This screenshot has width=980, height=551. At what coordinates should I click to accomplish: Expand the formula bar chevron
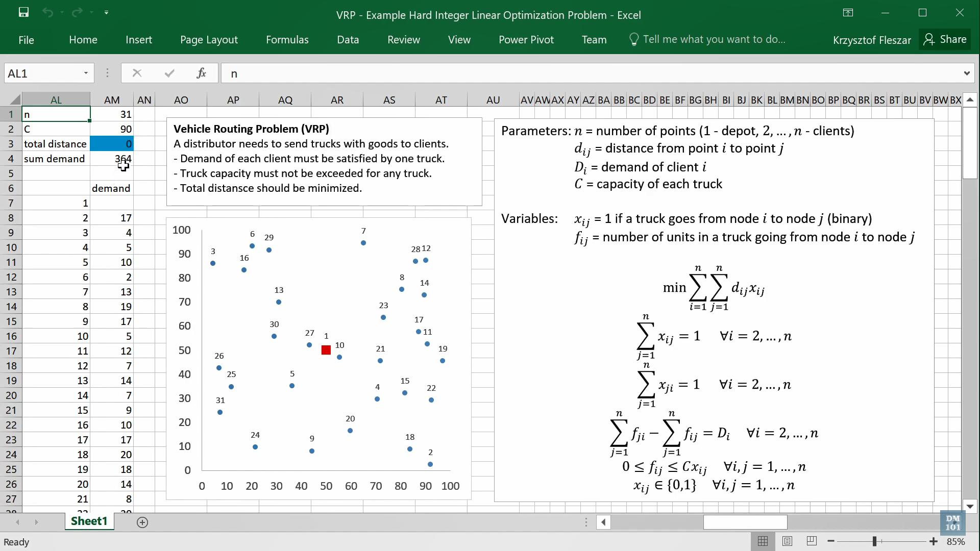click(966, 73)
